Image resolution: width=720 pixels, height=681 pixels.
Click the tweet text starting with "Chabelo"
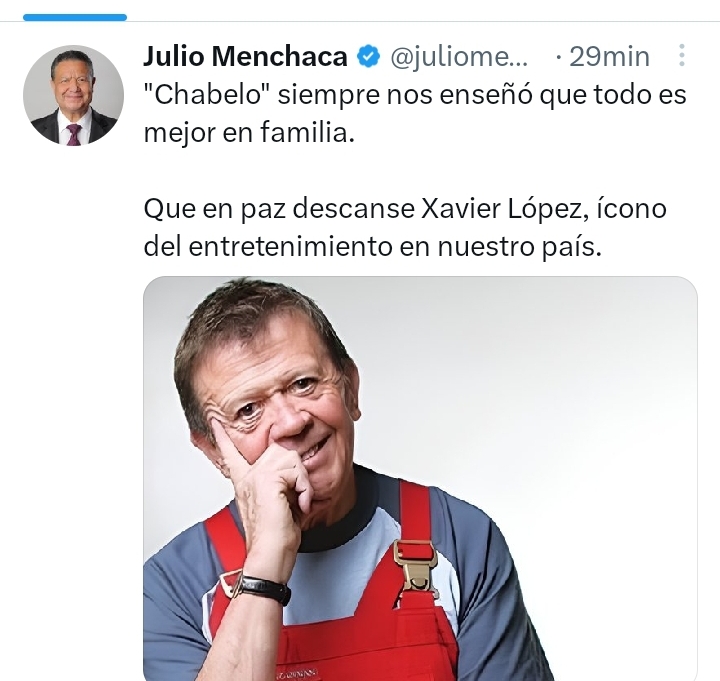point(415,114)
